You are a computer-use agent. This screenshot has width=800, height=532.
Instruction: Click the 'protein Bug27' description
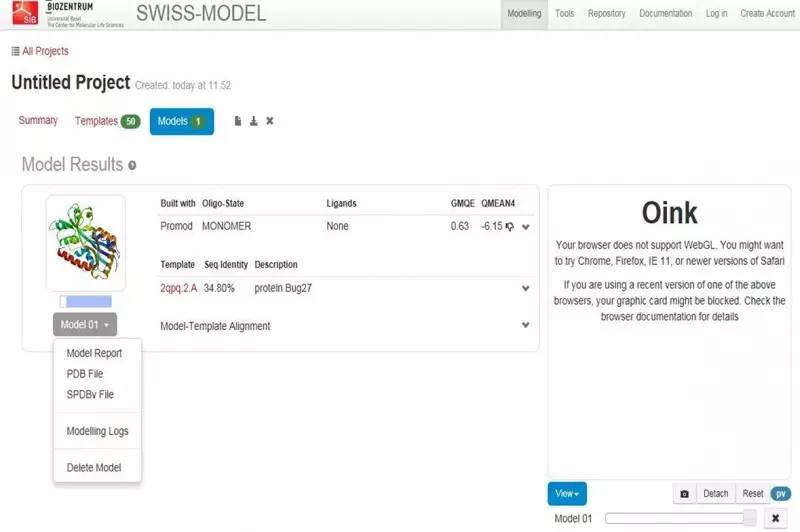[283, 288]
